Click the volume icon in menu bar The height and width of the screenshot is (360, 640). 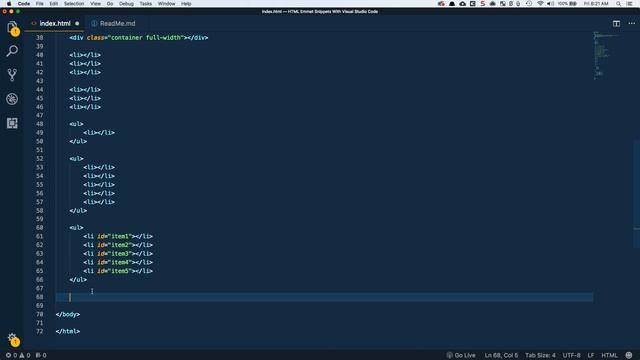point(550,4)
